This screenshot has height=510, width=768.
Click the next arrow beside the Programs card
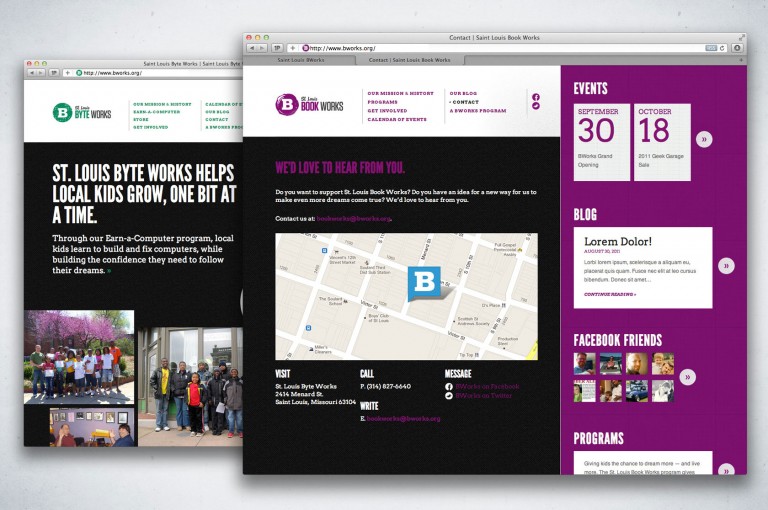tap(726, 469)
